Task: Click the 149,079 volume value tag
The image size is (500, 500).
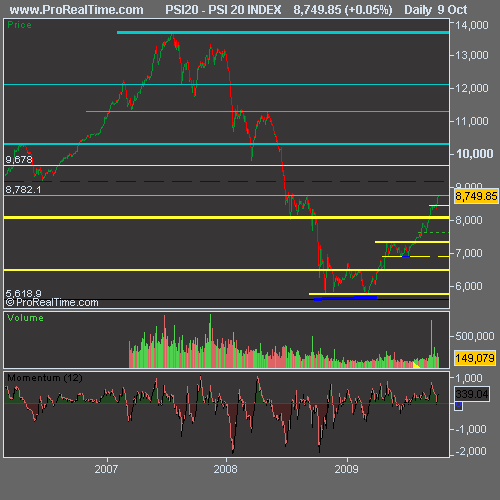Action: click(475, 358)
